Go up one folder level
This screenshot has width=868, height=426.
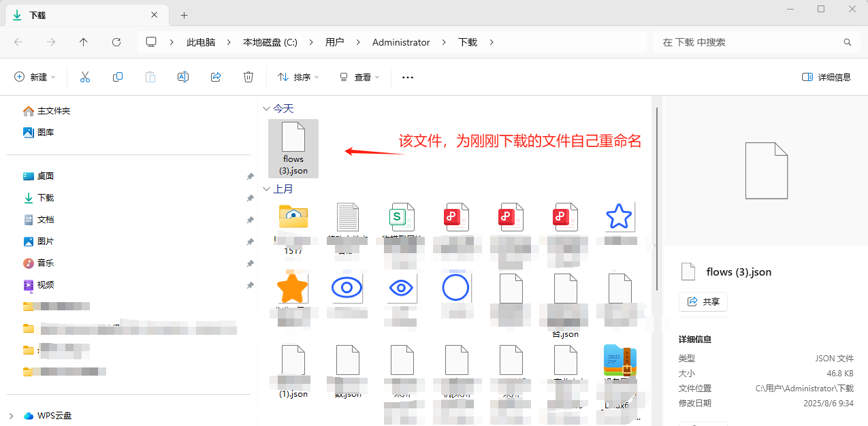pos(84,42)
